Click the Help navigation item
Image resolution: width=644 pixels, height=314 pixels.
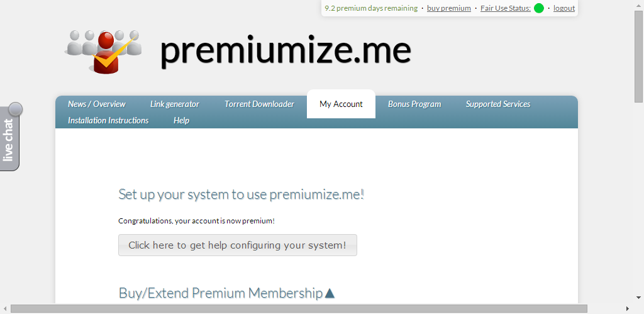pyautogui.click(x=181, y=120)
